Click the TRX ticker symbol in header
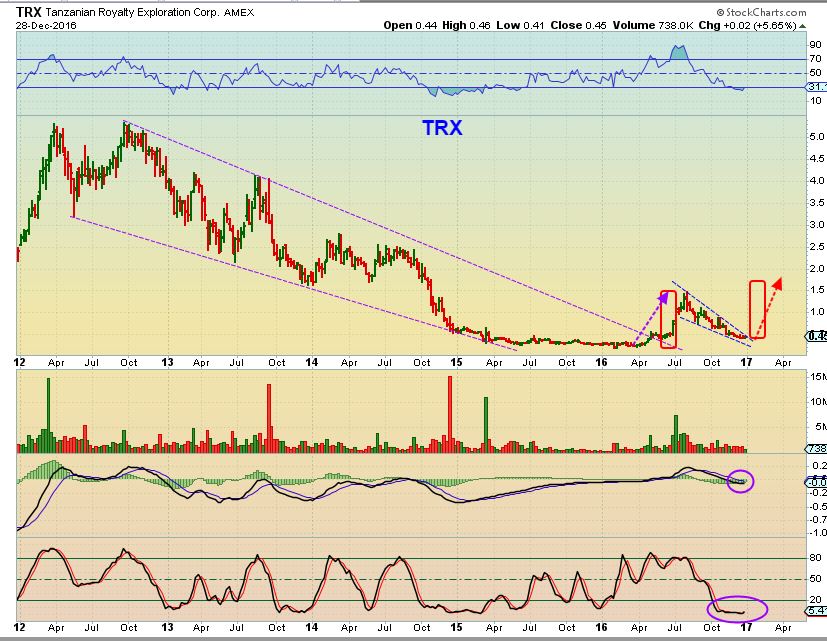The height and width of the screenshot is (641, 827). (x=28, y=12)
